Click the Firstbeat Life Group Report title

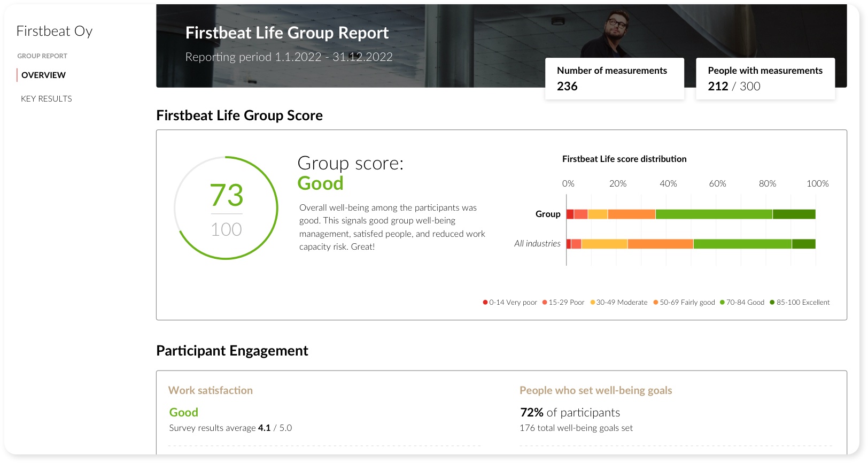click(x=287, y=33)
